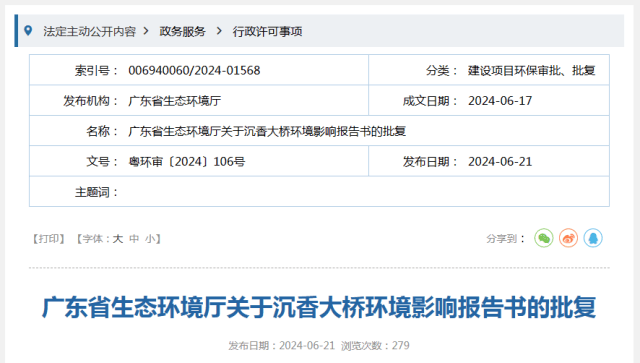This screenshot has width=640, height=363.
Task: Set font size to 小
Action: point(150,238)
